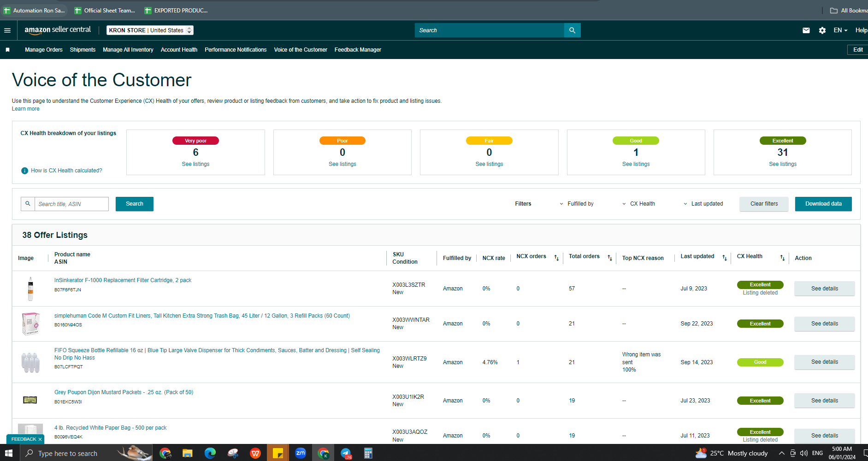This screenshot has width=868, height=461.
Task: Expand Last updated filter dropdown
Action: click(703, 204)
